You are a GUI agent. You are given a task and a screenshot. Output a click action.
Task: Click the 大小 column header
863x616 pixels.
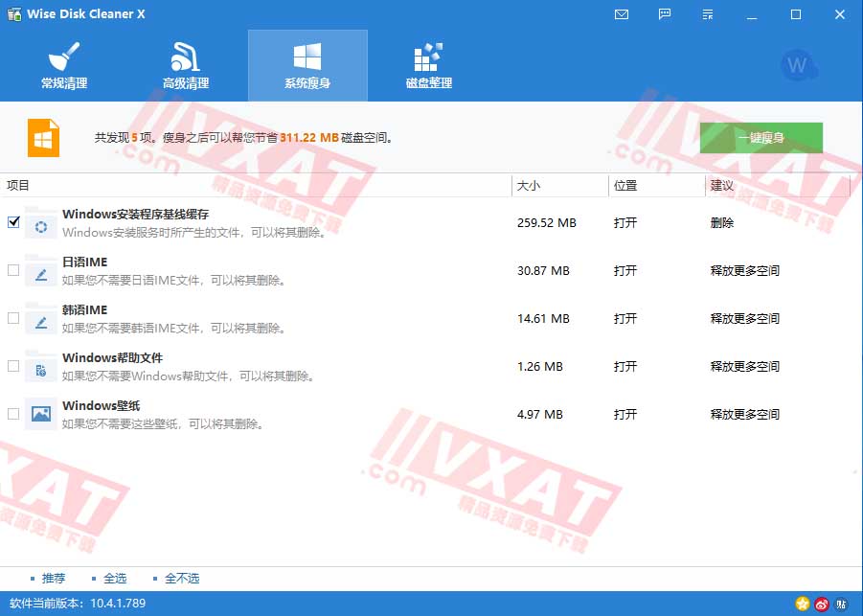pos(530,185)
